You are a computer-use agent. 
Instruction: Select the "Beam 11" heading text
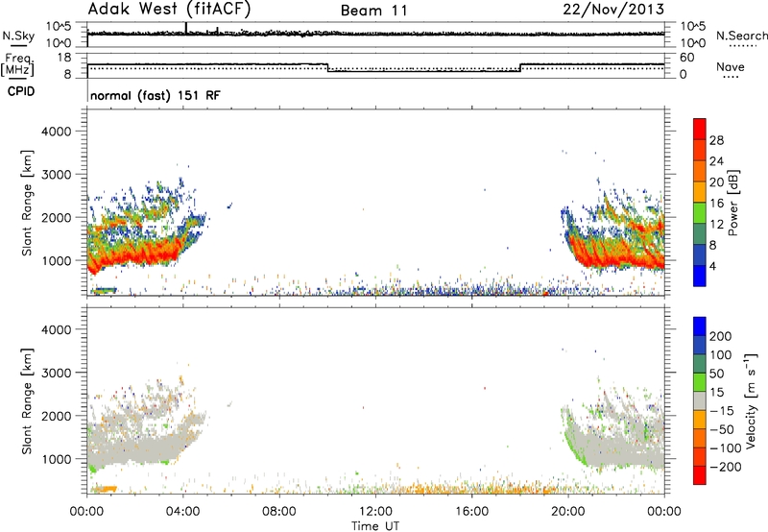click(374, 11)
